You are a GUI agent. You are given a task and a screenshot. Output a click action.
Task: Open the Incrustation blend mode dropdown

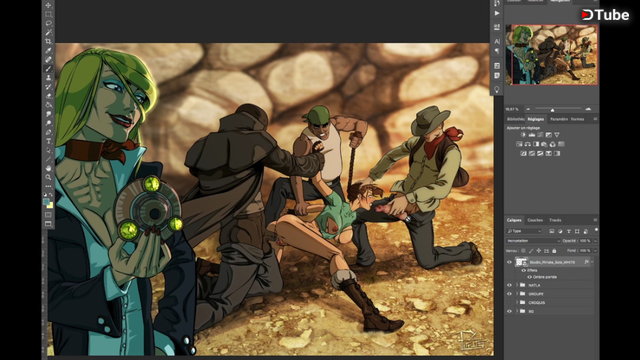click(533, 241)
